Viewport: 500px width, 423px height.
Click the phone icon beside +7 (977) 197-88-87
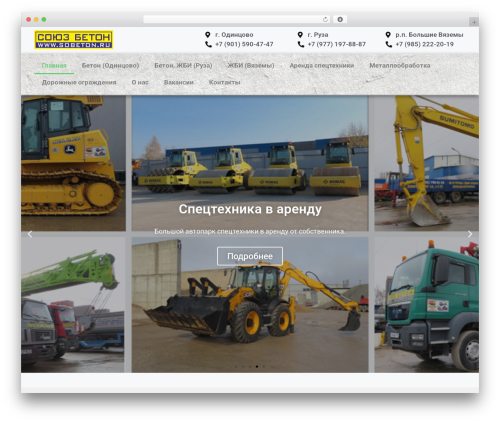(x=301, y=44)
